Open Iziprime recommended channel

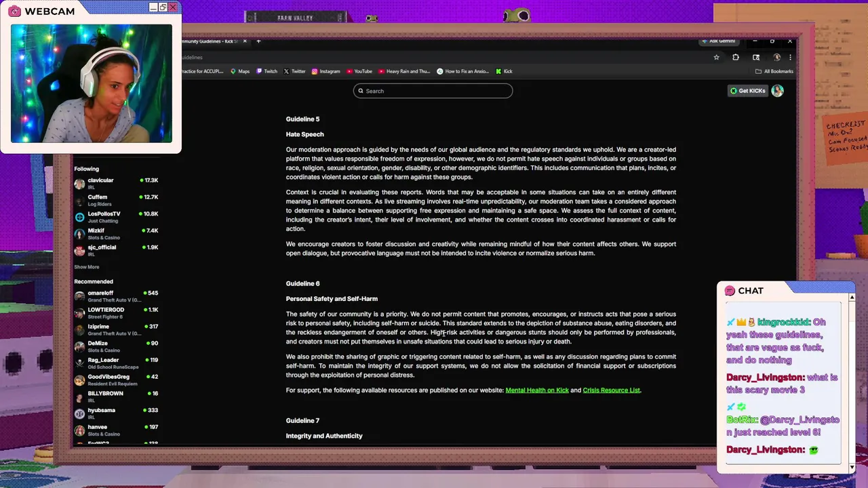(x=116, y=329)
